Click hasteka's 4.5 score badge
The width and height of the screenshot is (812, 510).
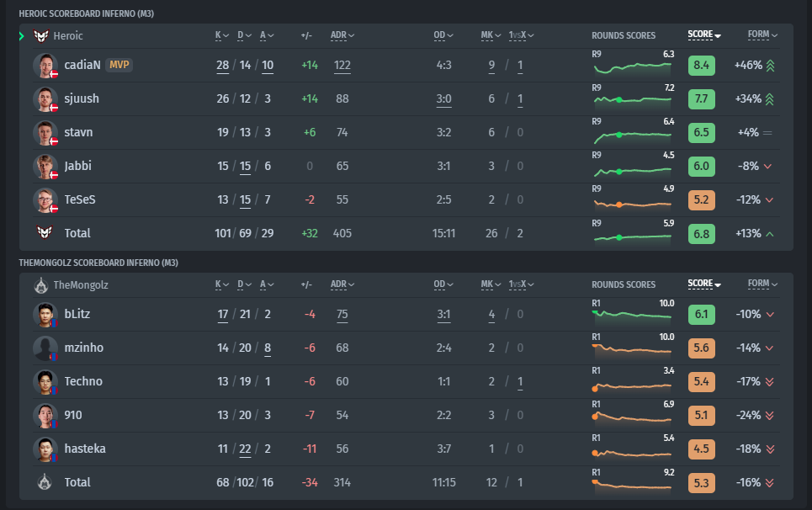point(701,449)
